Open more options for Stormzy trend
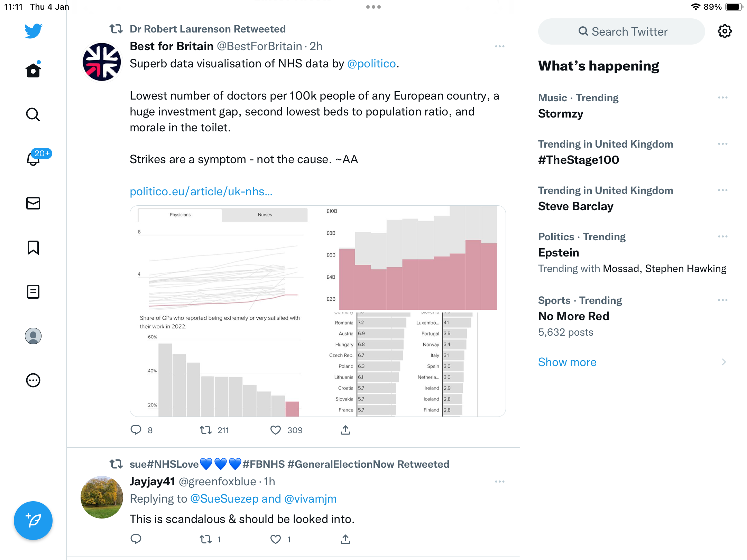 pos(722,98)
